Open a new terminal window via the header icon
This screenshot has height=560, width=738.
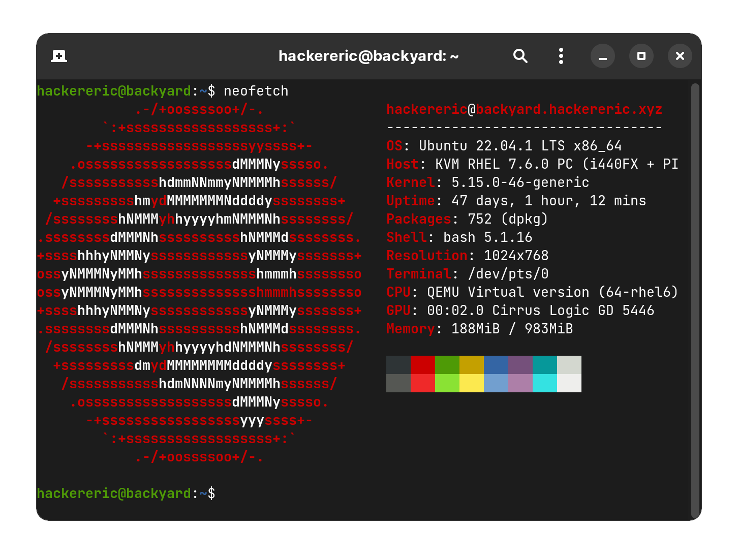point(58,56)
